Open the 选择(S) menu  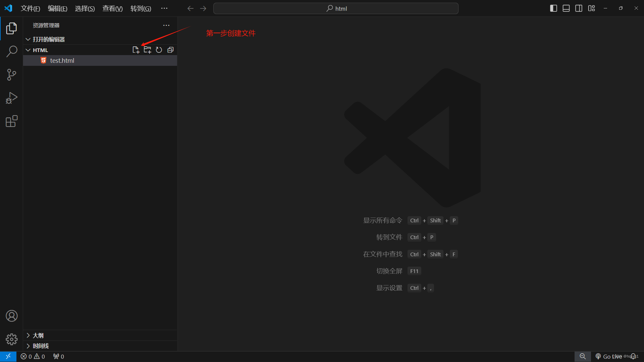[85, 8]
